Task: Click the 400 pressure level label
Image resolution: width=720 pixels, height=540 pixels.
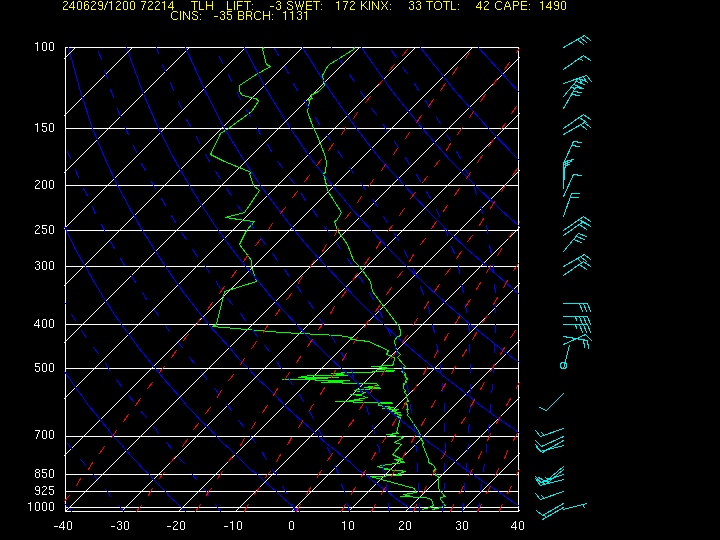Action: [x=45, y=324]
